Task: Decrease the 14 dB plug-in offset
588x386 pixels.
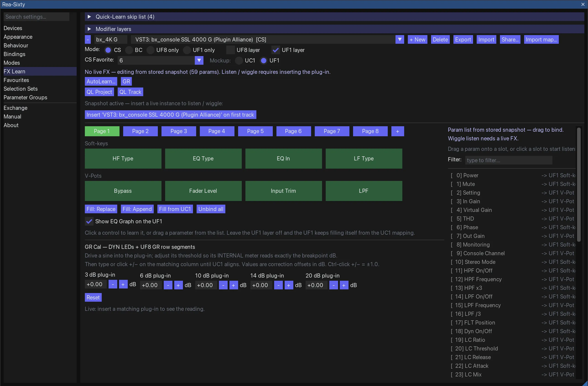Action: [x=278, y=285]
